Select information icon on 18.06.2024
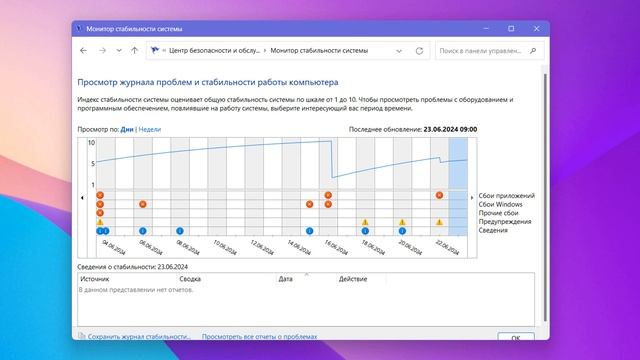640x360 pixels. click(365, 231)
